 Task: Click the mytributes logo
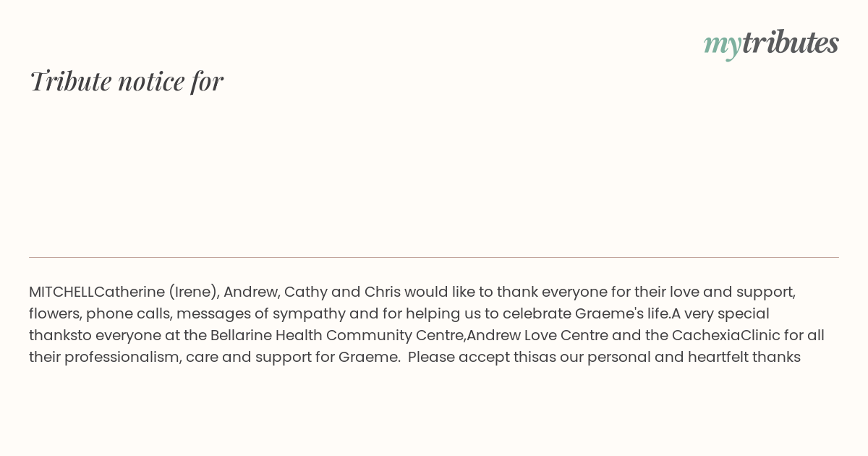(x=771, y=43)
